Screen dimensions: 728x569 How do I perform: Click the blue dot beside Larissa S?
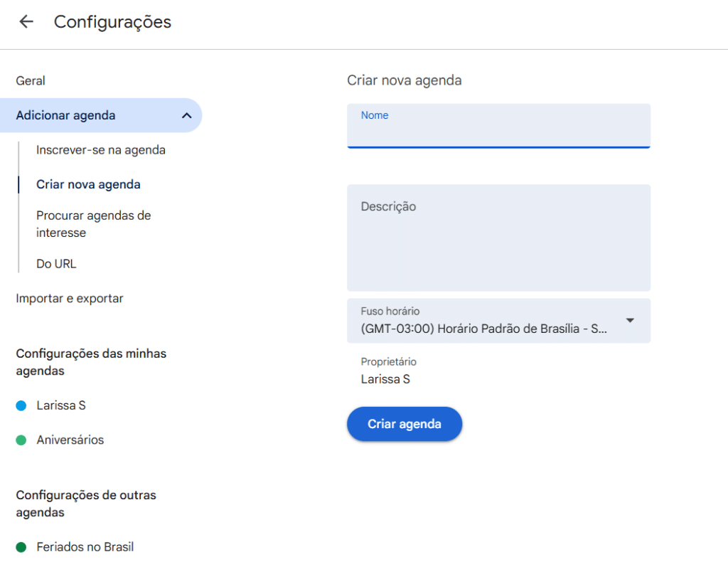(21, 405)
